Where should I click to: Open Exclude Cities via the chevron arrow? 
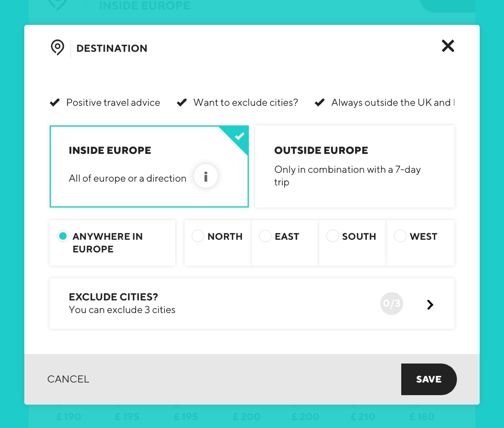point(431,304)
